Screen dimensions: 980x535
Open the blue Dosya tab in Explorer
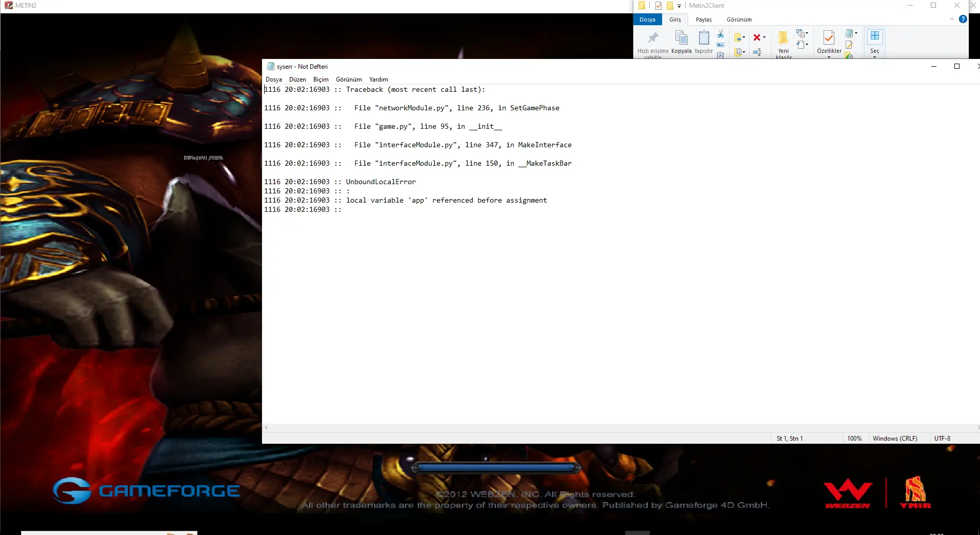pyautogui.click(x=647, y=19)
